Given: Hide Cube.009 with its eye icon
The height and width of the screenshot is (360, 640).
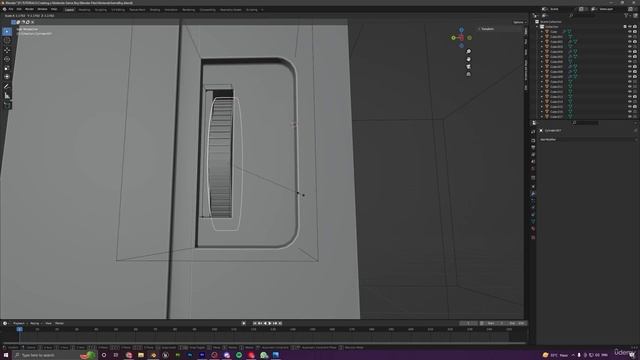Looking at the screenshot, I should pyautogui.click(x=630, y=77).
